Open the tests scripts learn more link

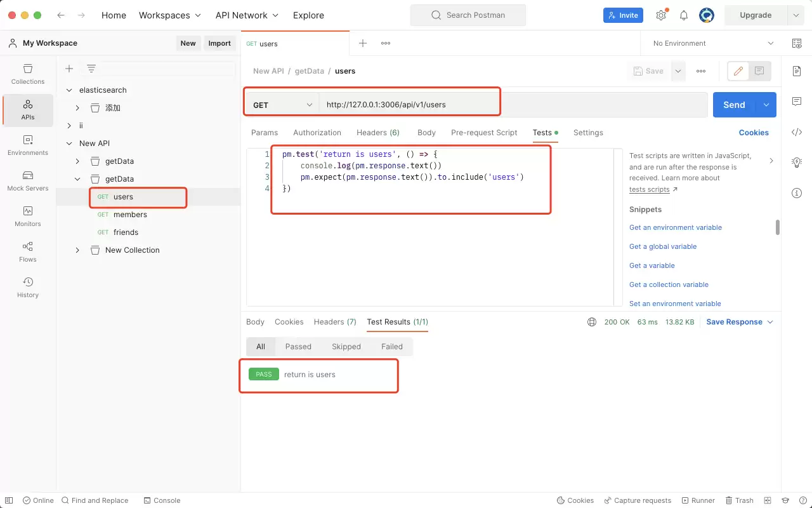649,189
